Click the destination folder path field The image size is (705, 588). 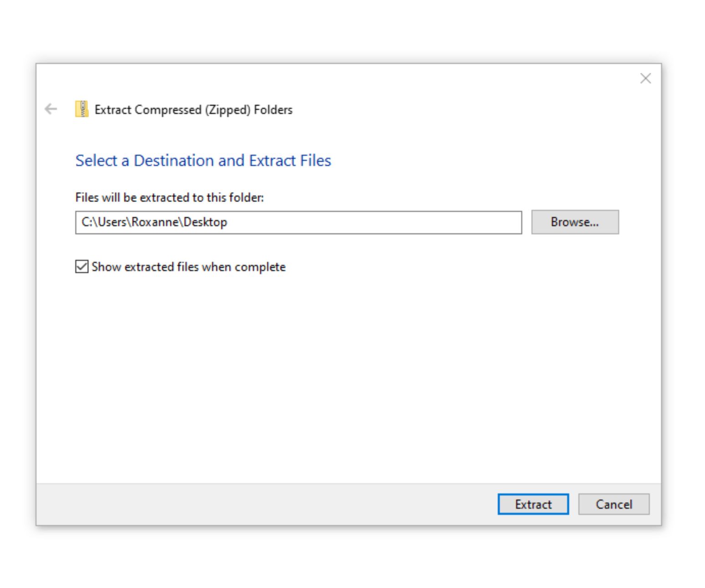pyautogui.click(x=298, y=222)
